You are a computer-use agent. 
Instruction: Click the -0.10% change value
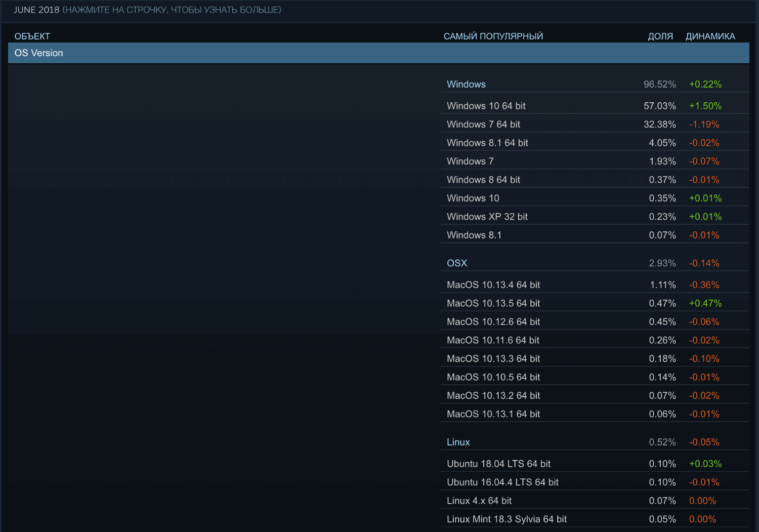pos(704,359)
